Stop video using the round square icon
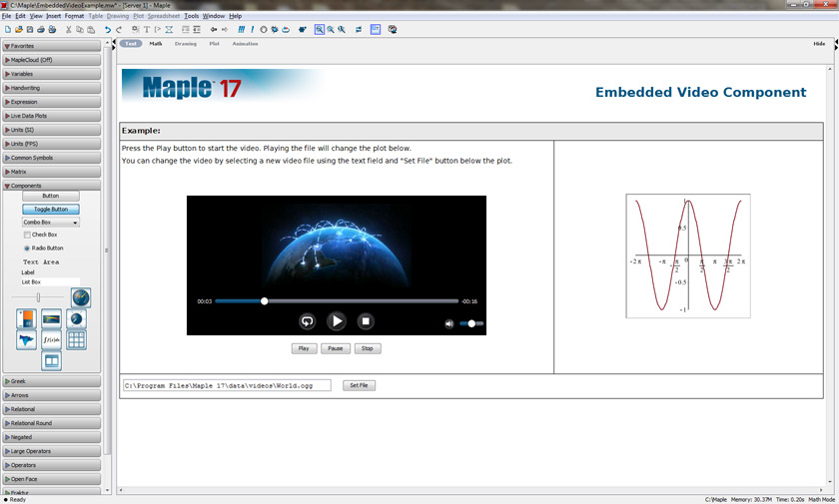Screen dimensions: 839x504 pos(366,321)
